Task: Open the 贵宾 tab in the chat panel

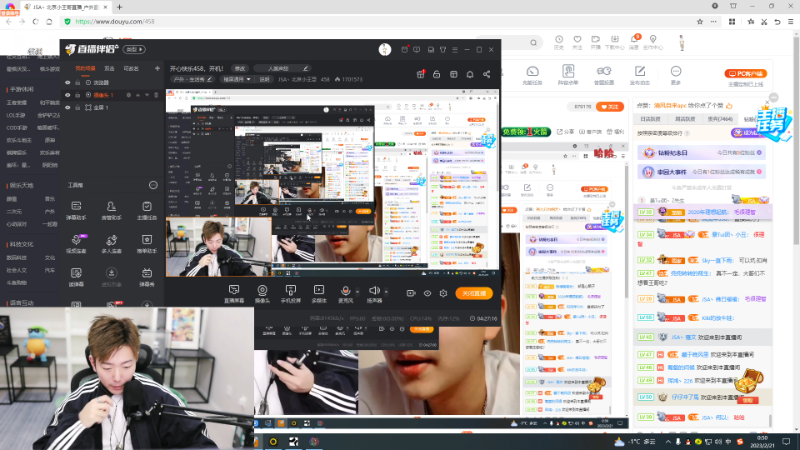Action: (720, 119)
